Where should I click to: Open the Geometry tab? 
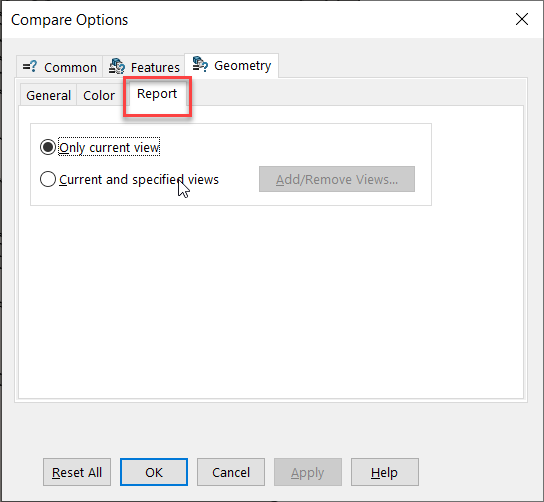tap(231, 65)
